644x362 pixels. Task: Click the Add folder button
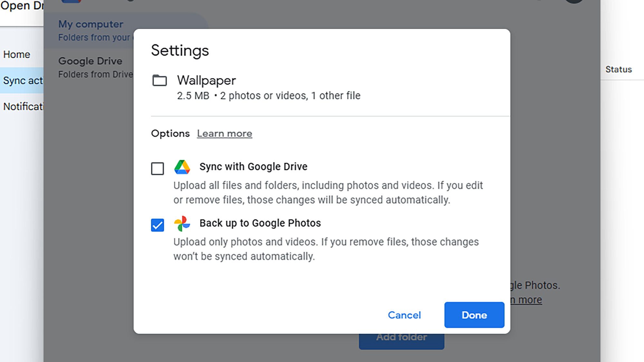point(401,337)
